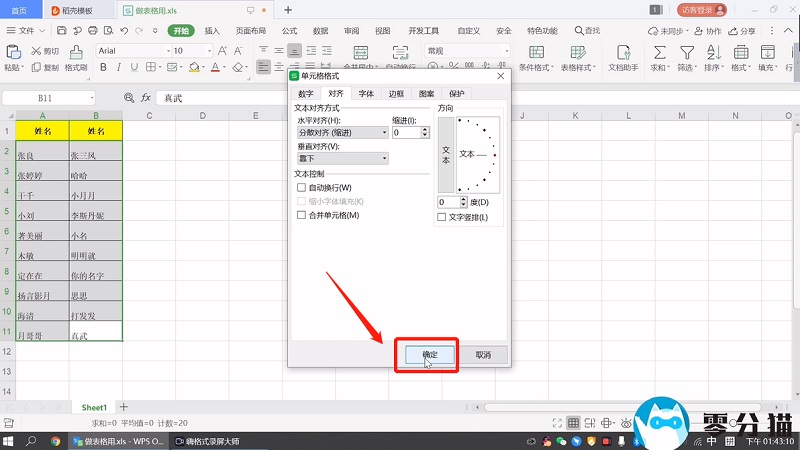This screenshot has height=450, width=800.
Task: Click the 排序 (Sort) icon
Action: [714, 52]
